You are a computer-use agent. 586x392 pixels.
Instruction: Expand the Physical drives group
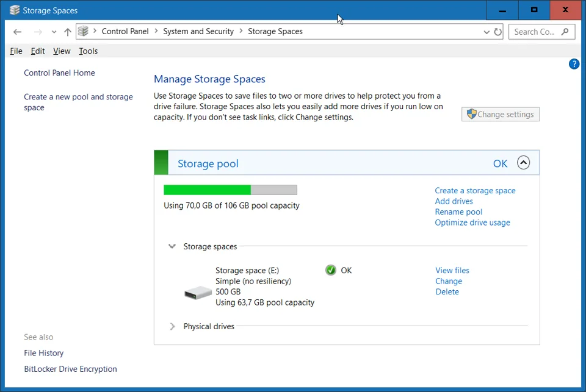172,326
